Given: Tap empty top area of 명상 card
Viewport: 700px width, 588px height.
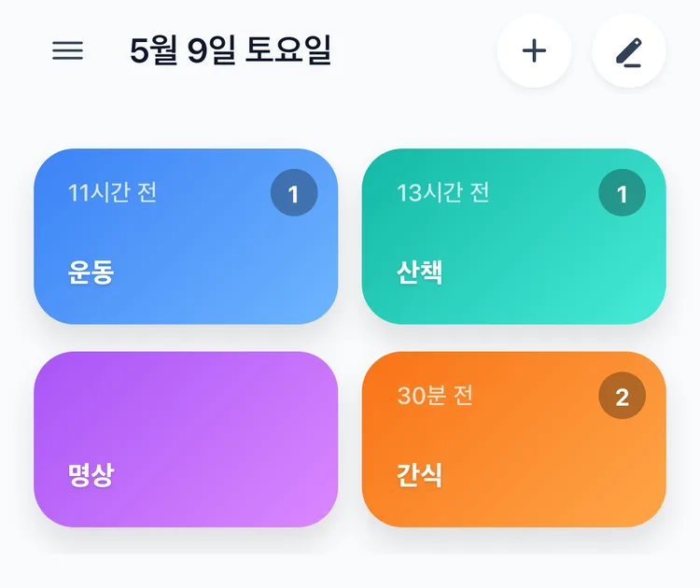Looking at the screenshot, I should pyautogui.click(x=186, y=393).
